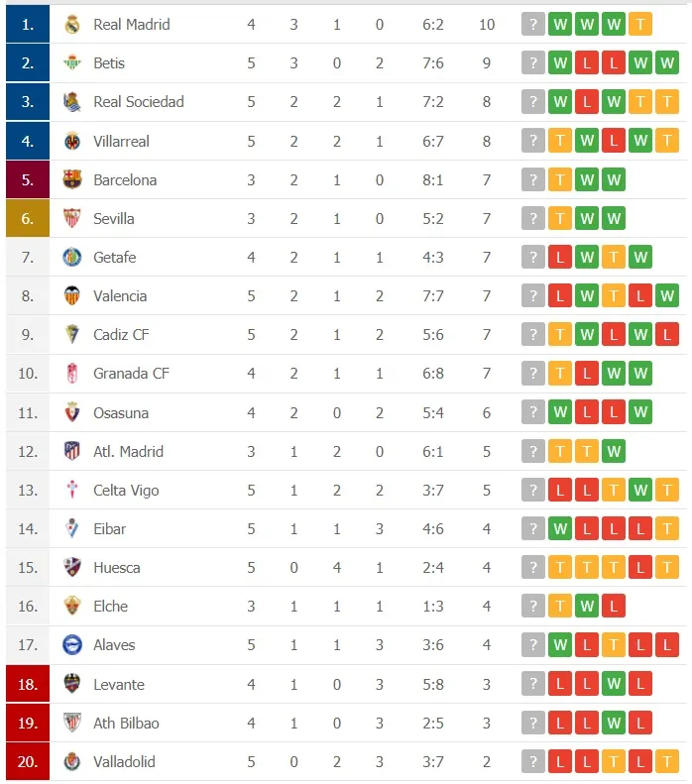Click the blue rank 1 position badge
The height and width of the screenshot is (784, 692).
[x=28, y=24]
